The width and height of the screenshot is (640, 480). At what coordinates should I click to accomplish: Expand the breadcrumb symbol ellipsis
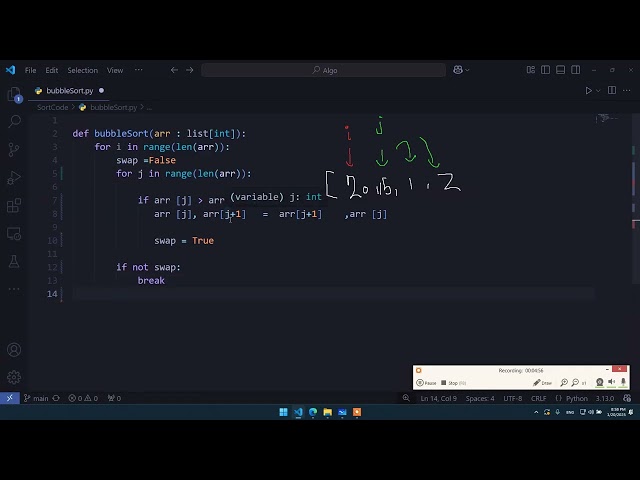[149, 107]
